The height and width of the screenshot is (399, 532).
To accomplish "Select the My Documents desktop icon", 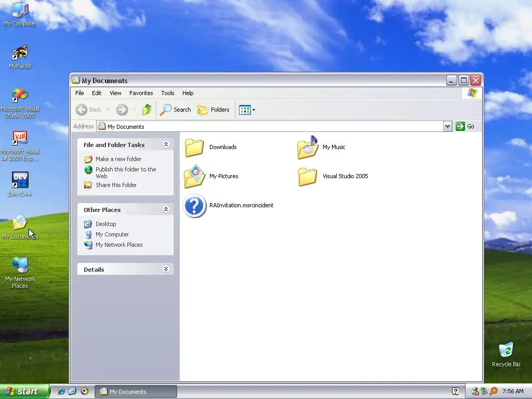I will 20,227.
